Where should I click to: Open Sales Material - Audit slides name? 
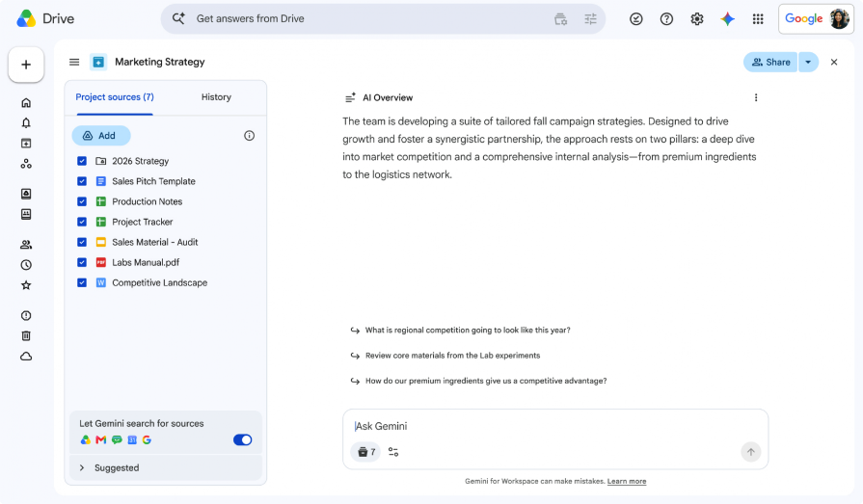154,242
